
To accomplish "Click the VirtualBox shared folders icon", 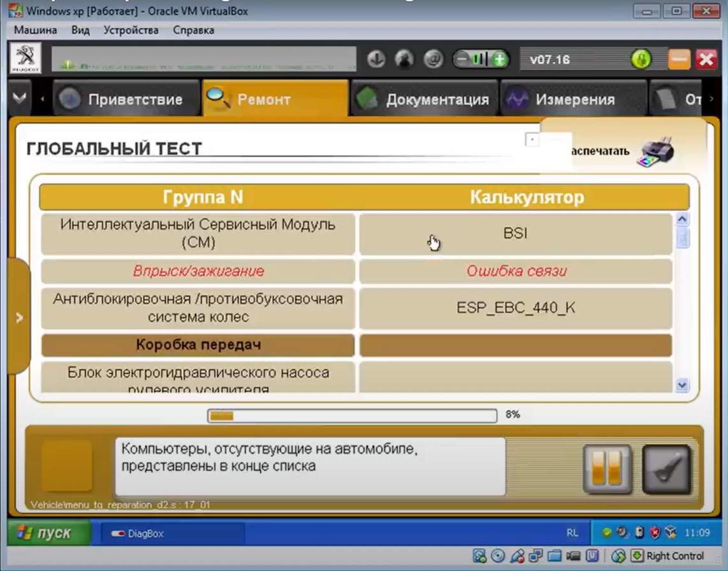I will 555,556.
